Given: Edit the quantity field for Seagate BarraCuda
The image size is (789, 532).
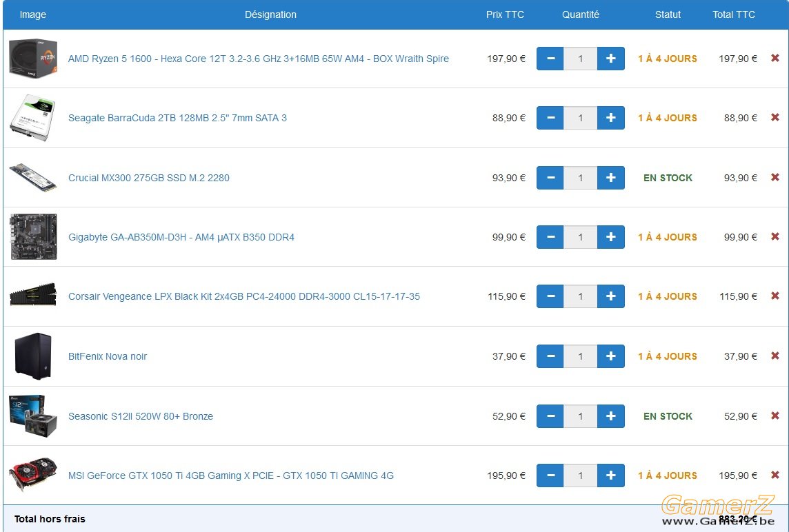Looking at the screenshot, I should click(581, 118).
